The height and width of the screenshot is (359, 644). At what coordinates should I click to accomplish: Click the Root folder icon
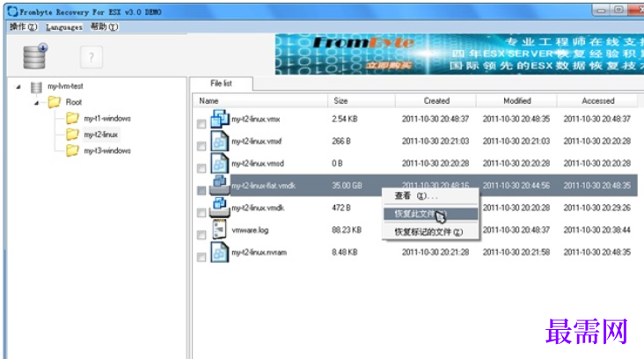click(x=55, y=102)
